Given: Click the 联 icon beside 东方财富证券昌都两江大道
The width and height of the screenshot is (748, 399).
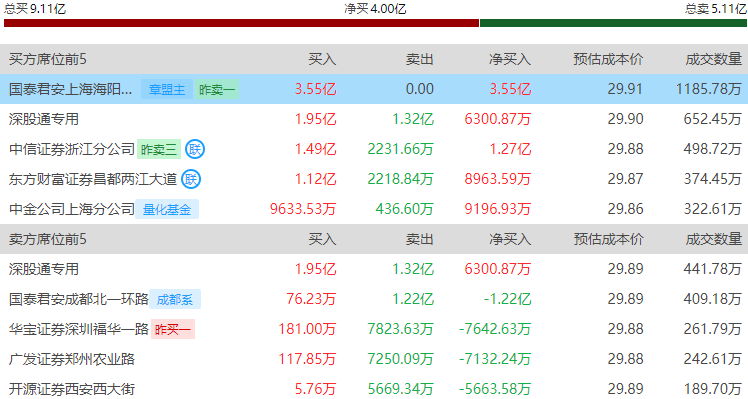Looking at the screenshot, I should [x=191, y=179].
